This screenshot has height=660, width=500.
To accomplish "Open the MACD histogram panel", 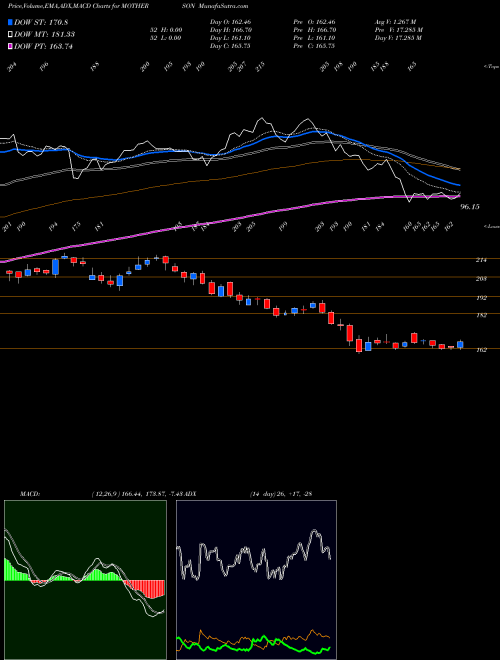I will coord(85,580).
